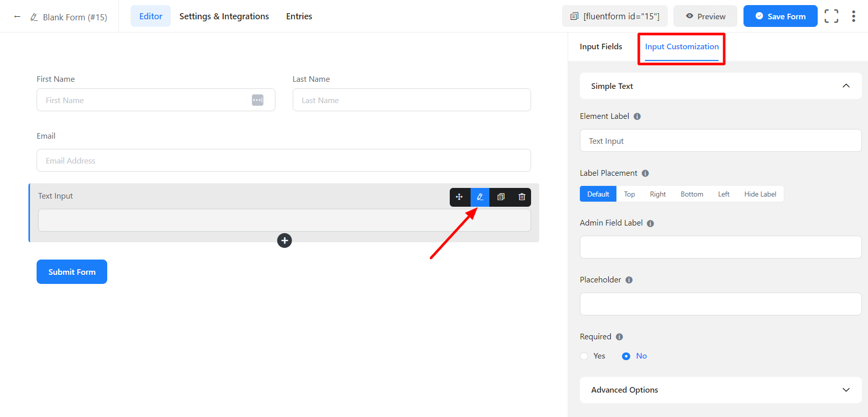Image resolution: width=868 pixels, height=417 pixels.
Task: Click the Preview button
Action: [x=705, y=16]
